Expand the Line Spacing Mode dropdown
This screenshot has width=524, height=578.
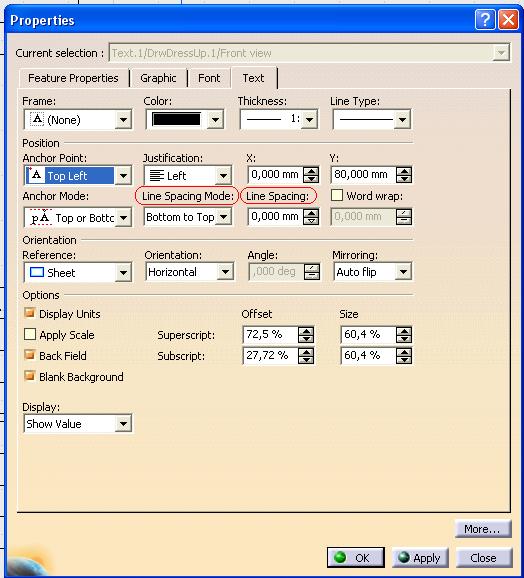(x=224, y=217)
